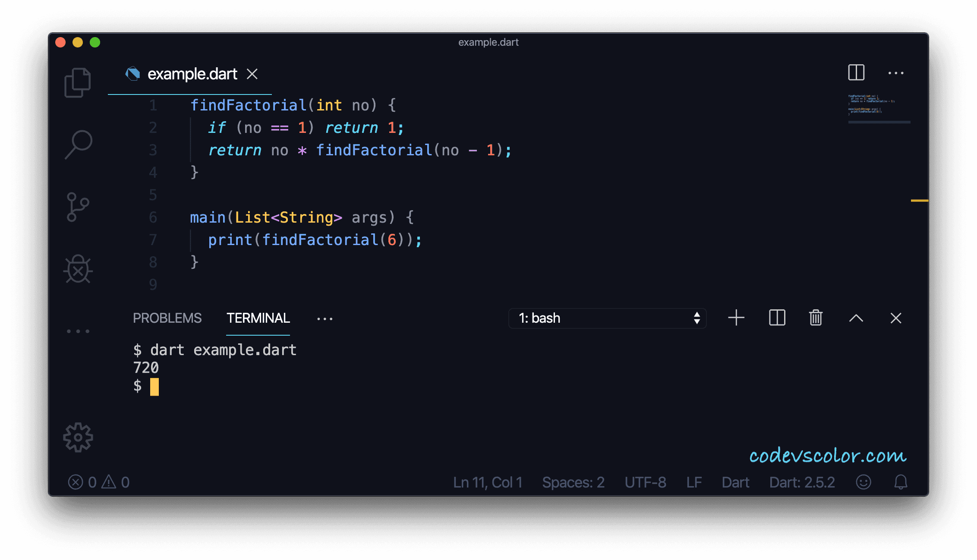
Task: Close the example.dart tab
Action: coord(252,74)
